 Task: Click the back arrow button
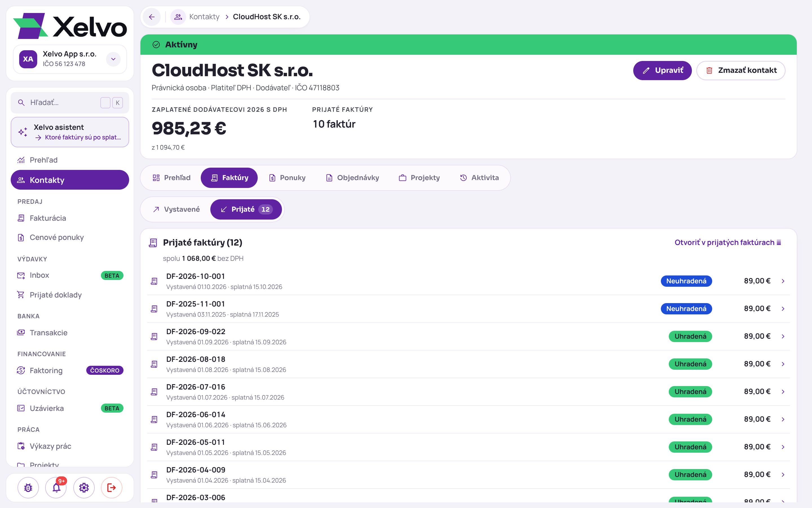click(x=152, y=17)
